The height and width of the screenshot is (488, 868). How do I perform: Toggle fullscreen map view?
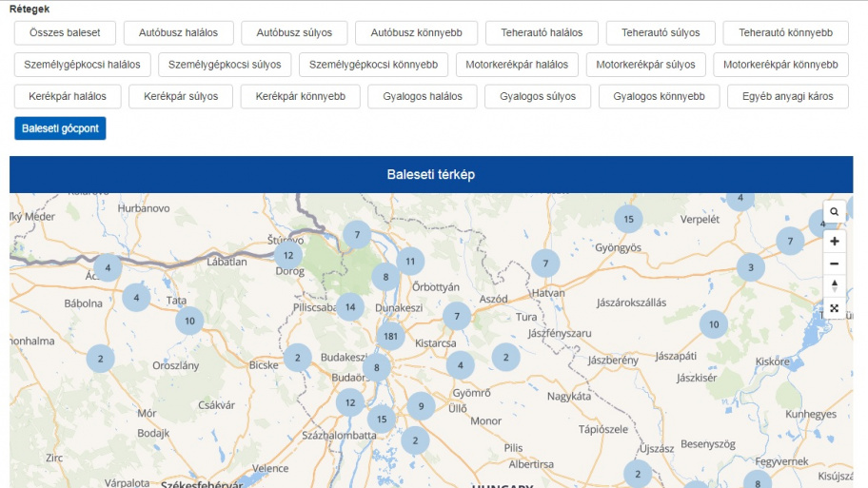pyautogui.click(x=834, y=307)
